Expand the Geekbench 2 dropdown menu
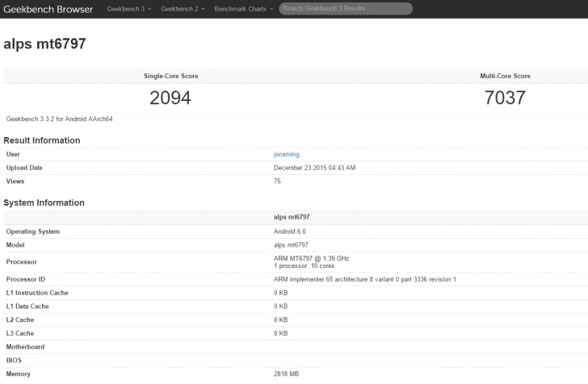 182,9
